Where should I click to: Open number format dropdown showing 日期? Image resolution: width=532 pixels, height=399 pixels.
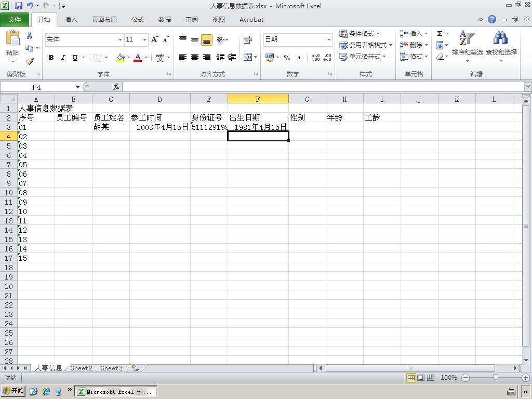click(x=329, y=39)
